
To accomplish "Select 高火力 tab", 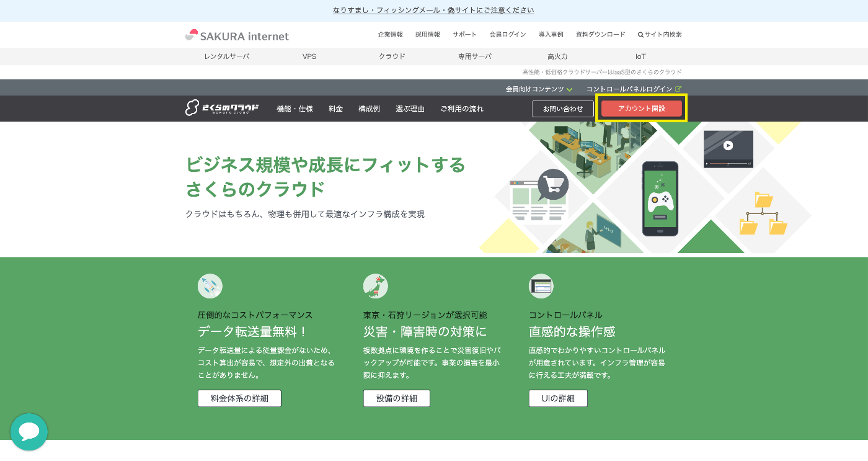I will [x=557, y=56].
